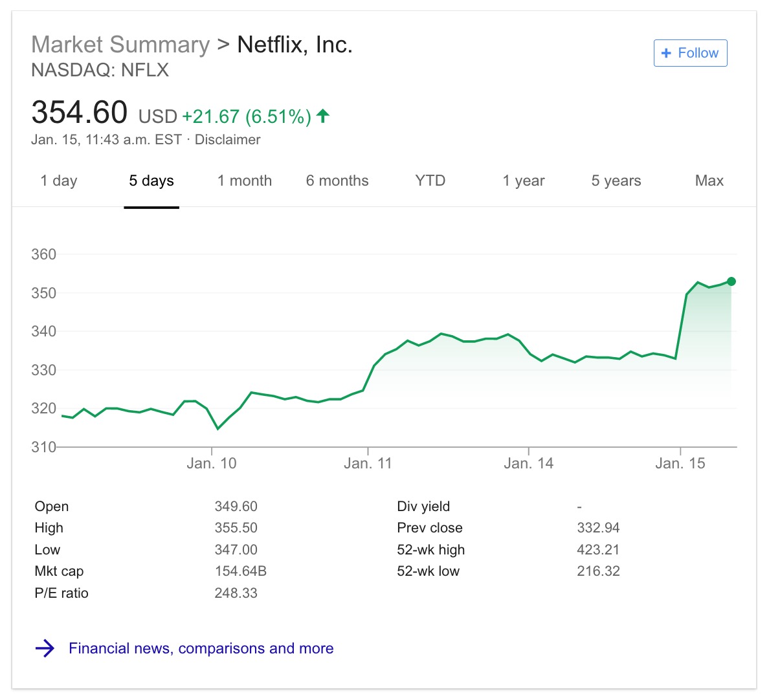Select the 5 years tab

tap(616, 180)
